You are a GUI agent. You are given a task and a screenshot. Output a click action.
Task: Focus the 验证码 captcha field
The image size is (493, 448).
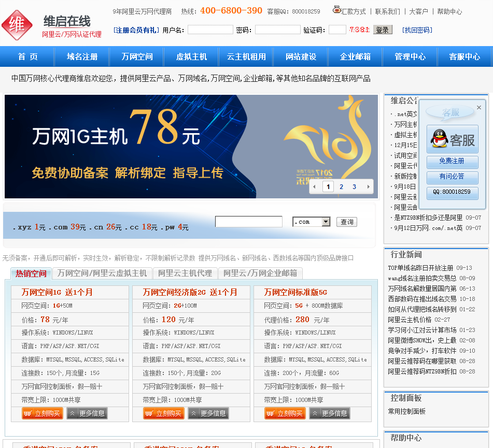(x=337, y=30)
